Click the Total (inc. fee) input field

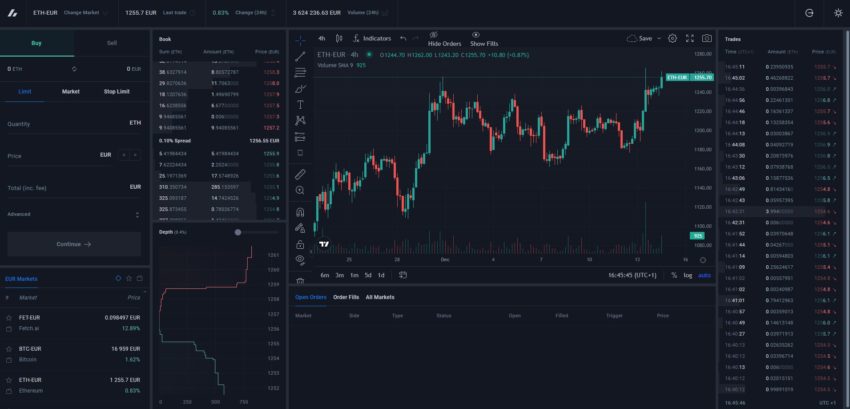pyautogui.click(x=74, y=188)
